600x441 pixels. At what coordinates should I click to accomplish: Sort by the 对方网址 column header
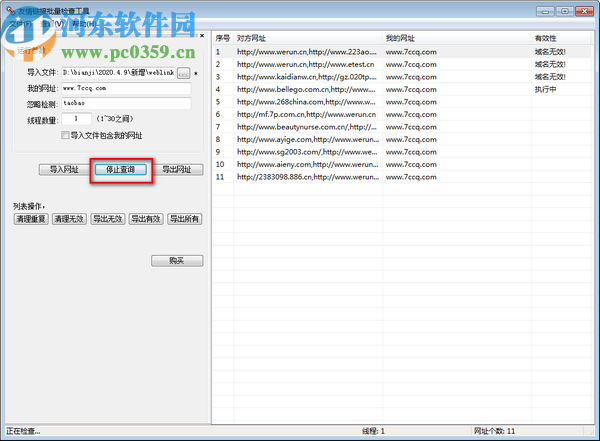[308, 38]
